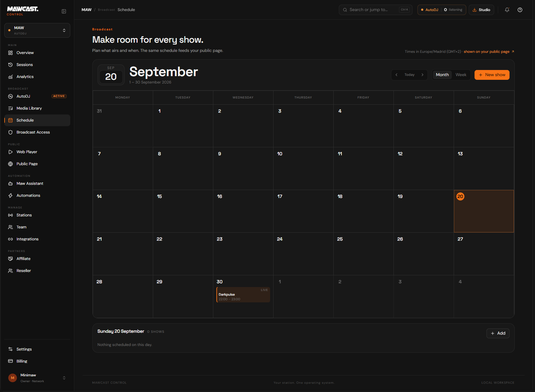The width and height of the screenshot is (535, 392).
Task: Open notifications bell
Action: pyautogui.click(x=507, y=10)
